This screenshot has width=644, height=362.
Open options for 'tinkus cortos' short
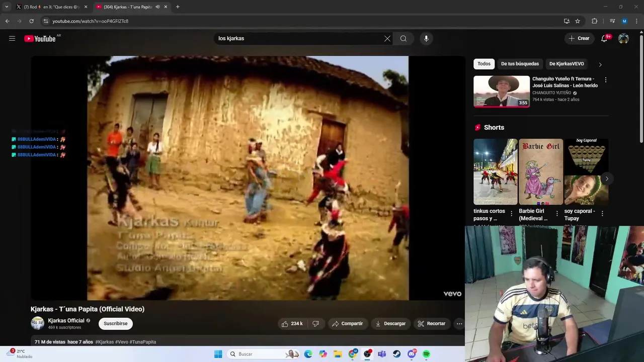[512, 214]
